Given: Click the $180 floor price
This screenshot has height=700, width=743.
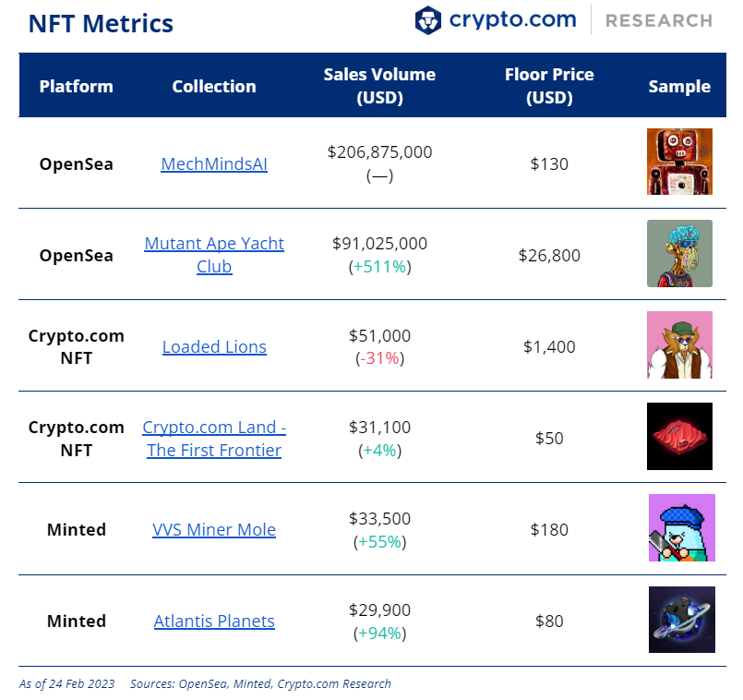Looking at the screenshot, I should coord(549,530).
